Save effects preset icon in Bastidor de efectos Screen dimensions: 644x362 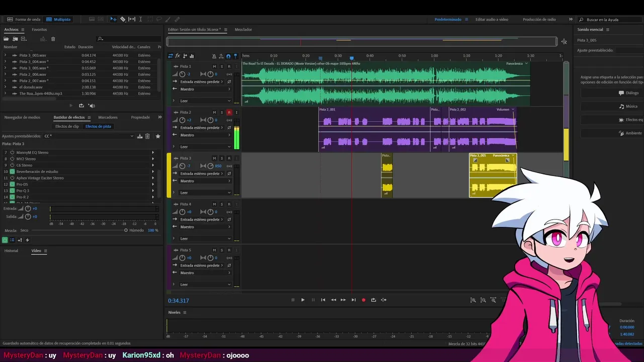[140, 136]
